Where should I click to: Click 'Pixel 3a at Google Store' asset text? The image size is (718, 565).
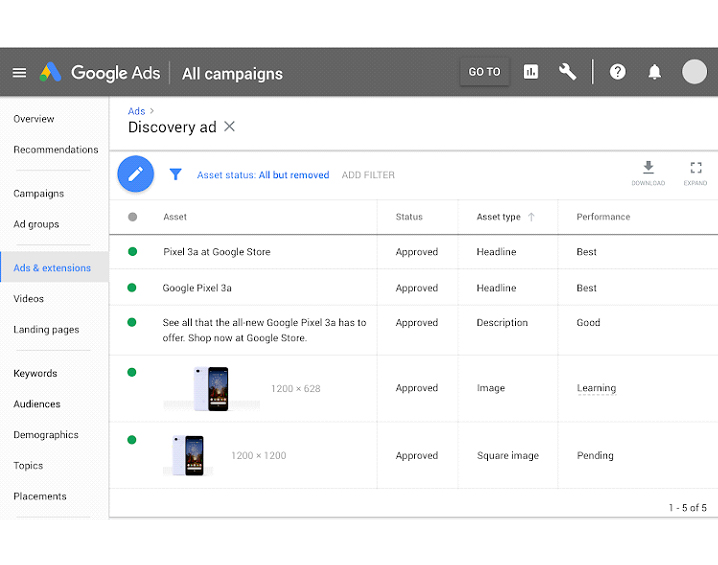pyautogui.click(x=217, y=252)
